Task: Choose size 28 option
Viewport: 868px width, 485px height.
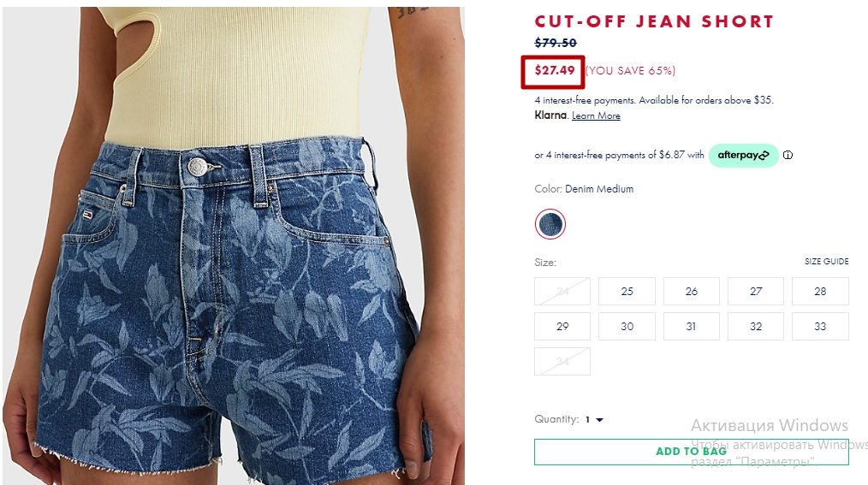Action: click(x=820, y=292)
